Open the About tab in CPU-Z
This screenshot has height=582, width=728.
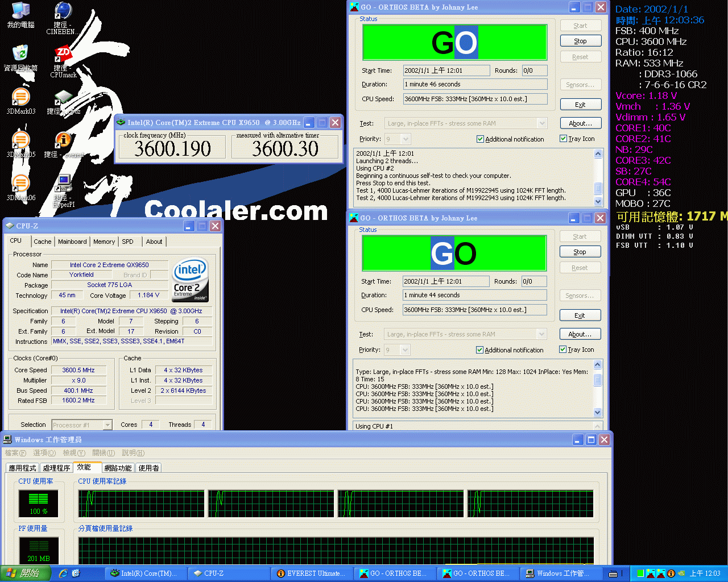(x=154, y=242)
